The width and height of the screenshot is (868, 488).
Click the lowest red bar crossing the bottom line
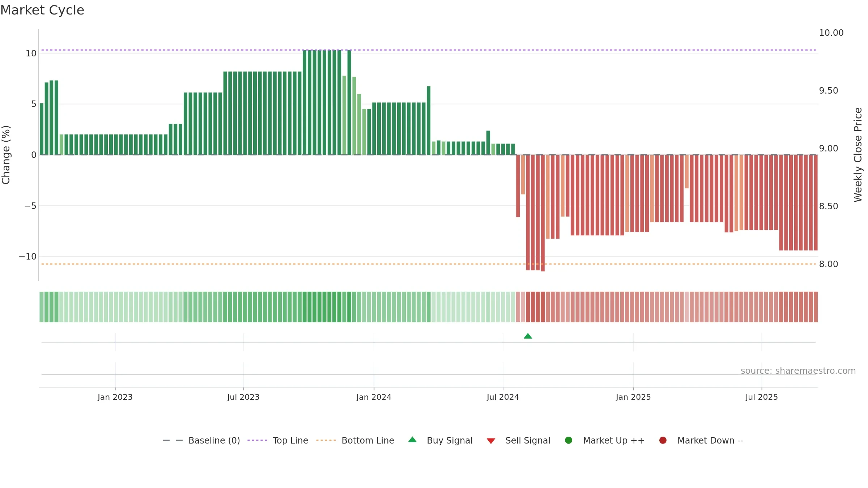(x=543, y=213)
